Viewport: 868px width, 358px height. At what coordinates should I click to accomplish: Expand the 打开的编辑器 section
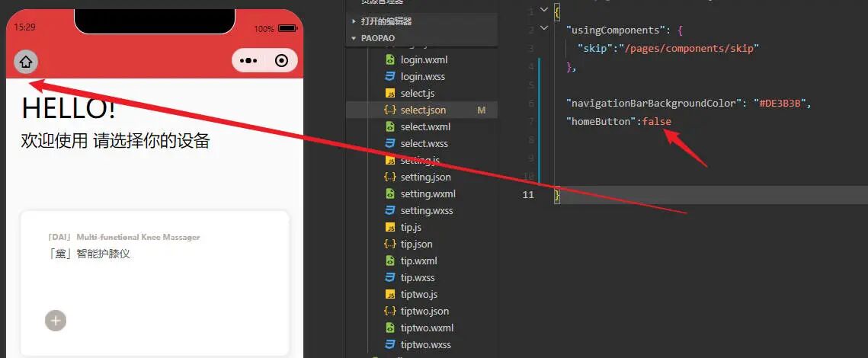click(x=354, y=21)
